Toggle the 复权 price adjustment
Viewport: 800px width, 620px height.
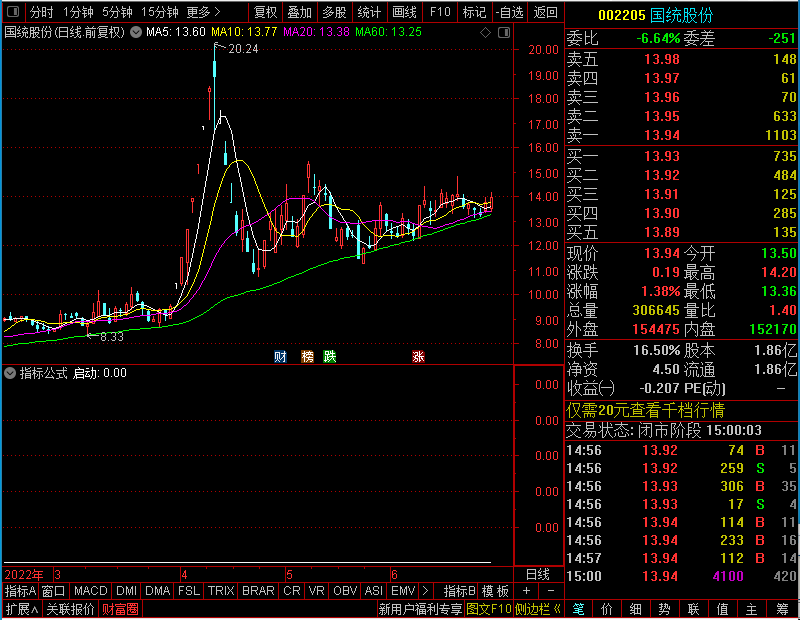[x=265, y=12]
